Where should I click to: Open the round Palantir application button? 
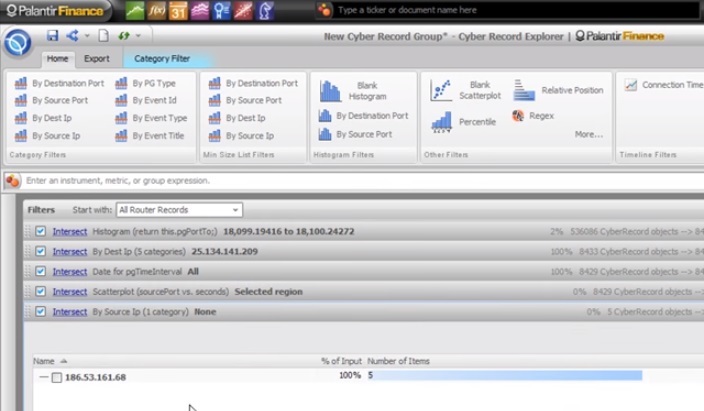18,43
